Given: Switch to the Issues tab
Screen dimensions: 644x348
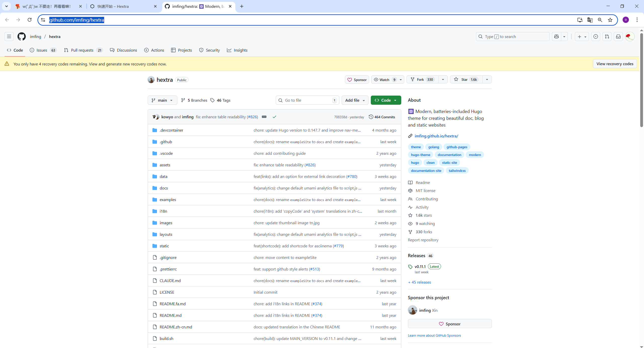Looking at the screenshot, I should click(42, 50).
